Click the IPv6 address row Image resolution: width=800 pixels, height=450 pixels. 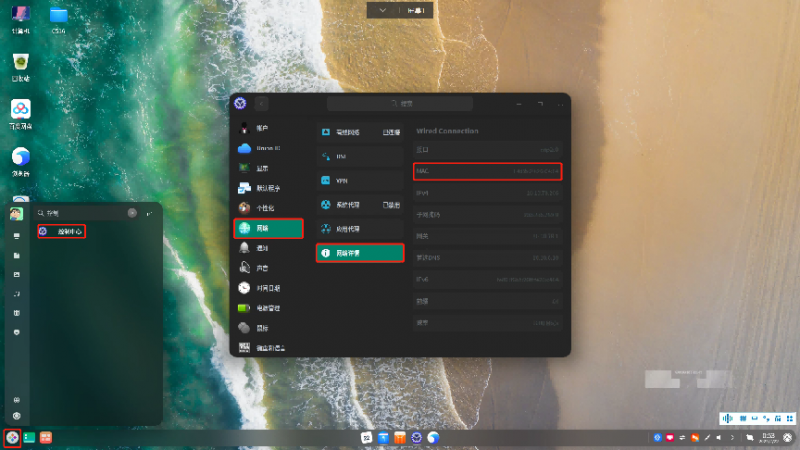(488, 280)
